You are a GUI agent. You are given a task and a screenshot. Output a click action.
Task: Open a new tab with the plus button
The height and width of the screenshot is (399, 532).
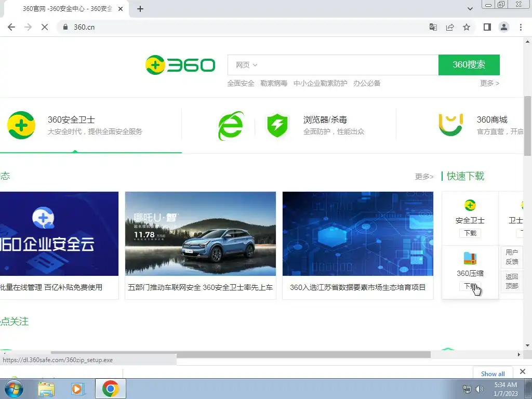[x=140, y=9]
